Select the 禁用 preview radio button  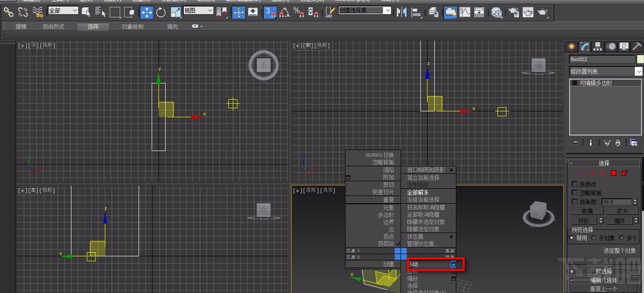572,237
